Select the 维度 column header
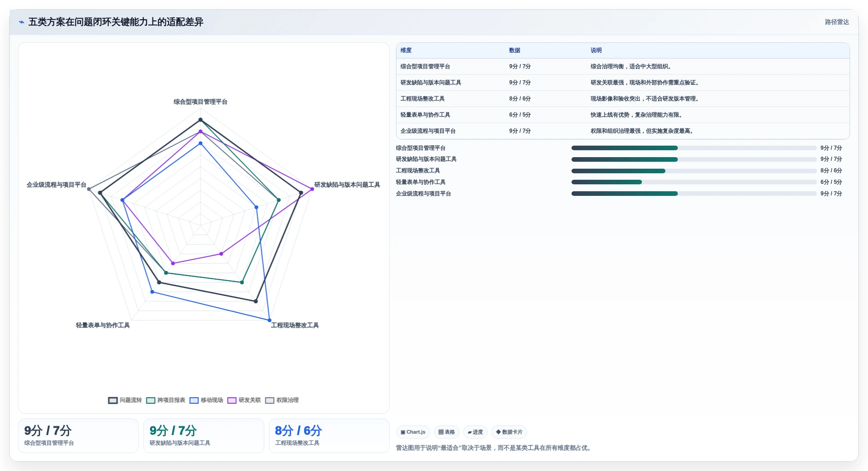 coord(406,50)
